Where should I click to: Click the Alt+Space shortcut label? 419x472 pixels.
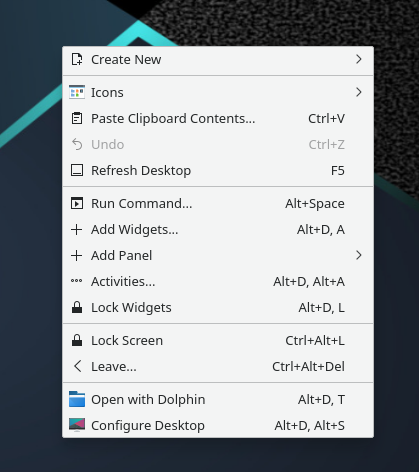tap(315, 204)
